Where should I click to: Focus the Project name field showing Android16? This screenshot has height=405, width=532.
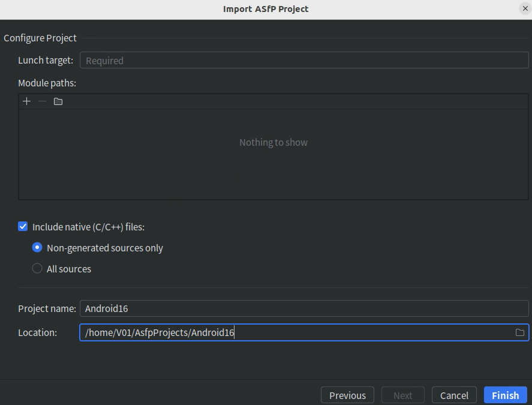(x=240, y=308)
